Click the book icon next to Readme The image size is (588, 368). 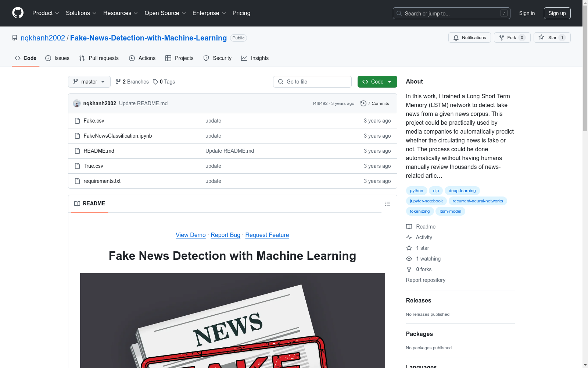[x=409, y=227]
